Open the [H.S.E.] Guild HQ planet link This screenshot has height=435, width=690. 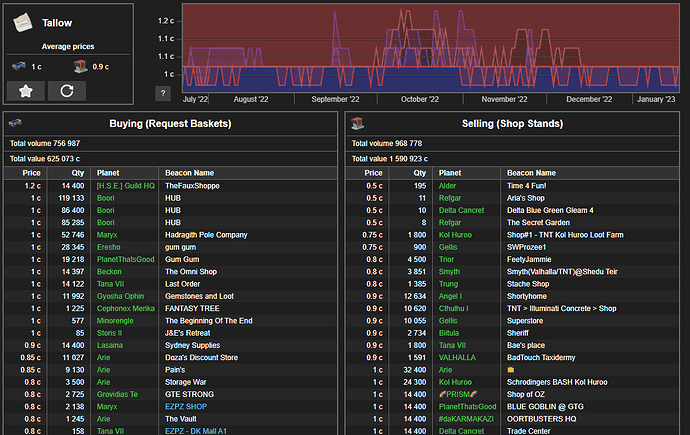coord(125,186)
